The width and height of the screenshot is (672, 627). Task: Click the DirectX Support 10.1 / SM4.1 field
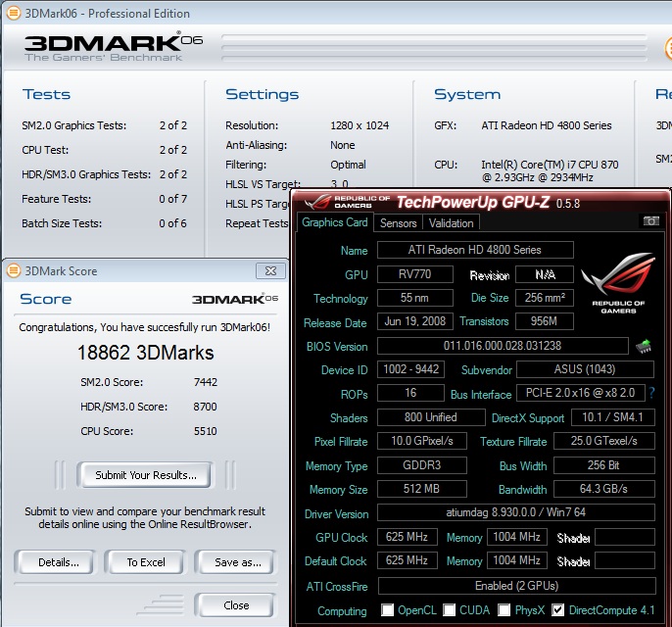(613, 417)
